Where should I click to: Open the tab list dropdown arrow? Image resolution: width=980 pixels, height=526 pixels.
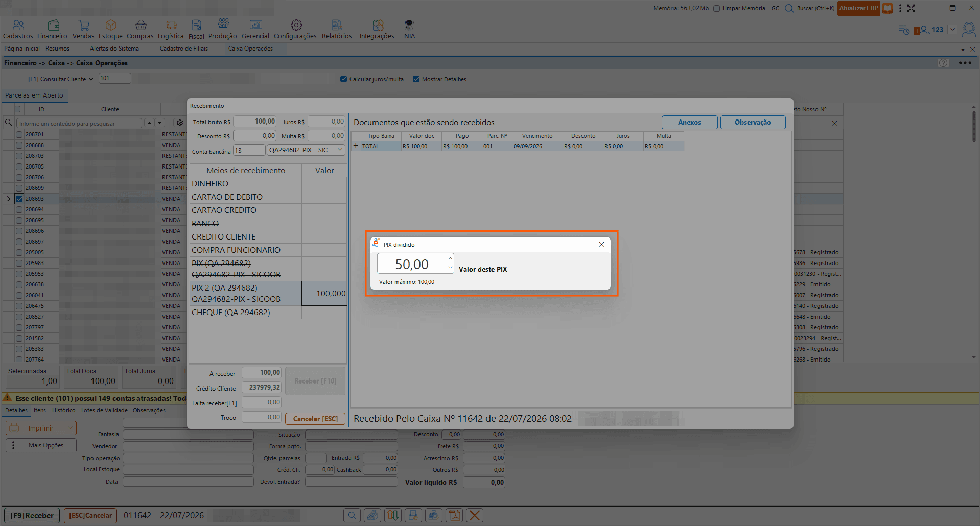(x=963, y=50)
